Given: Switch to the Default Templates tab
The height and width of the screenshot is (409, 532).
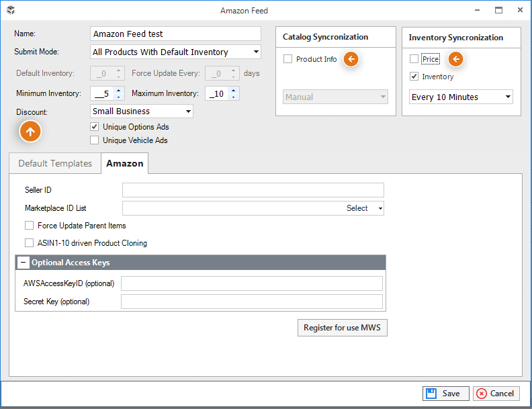Looking at the screenshot, I should [55, 163].
